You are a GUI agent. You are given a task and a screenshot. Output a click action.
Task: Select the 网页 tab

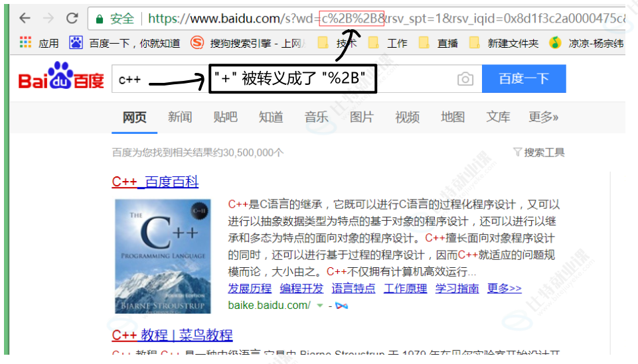point(134,117)
